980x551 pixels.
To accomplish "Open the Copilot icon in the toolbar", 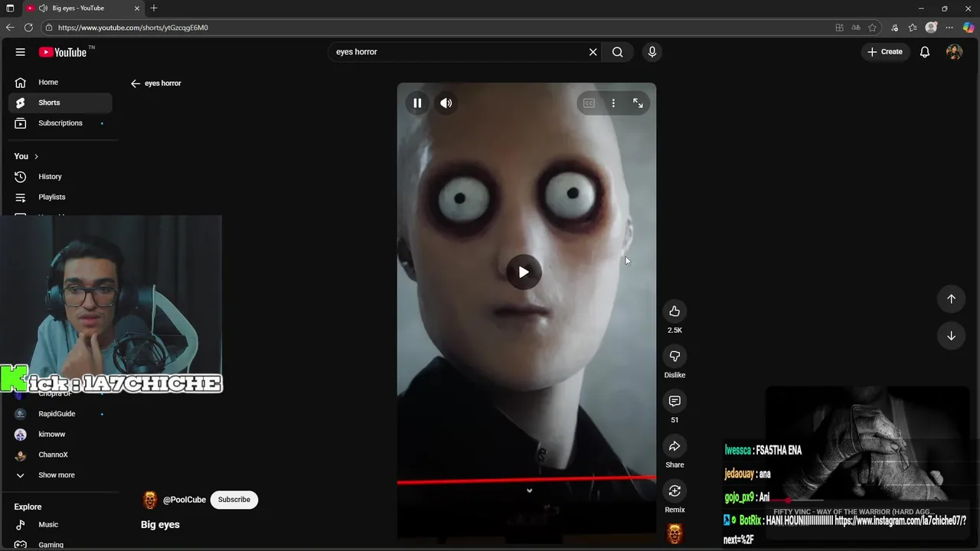I will click(969, 28).
